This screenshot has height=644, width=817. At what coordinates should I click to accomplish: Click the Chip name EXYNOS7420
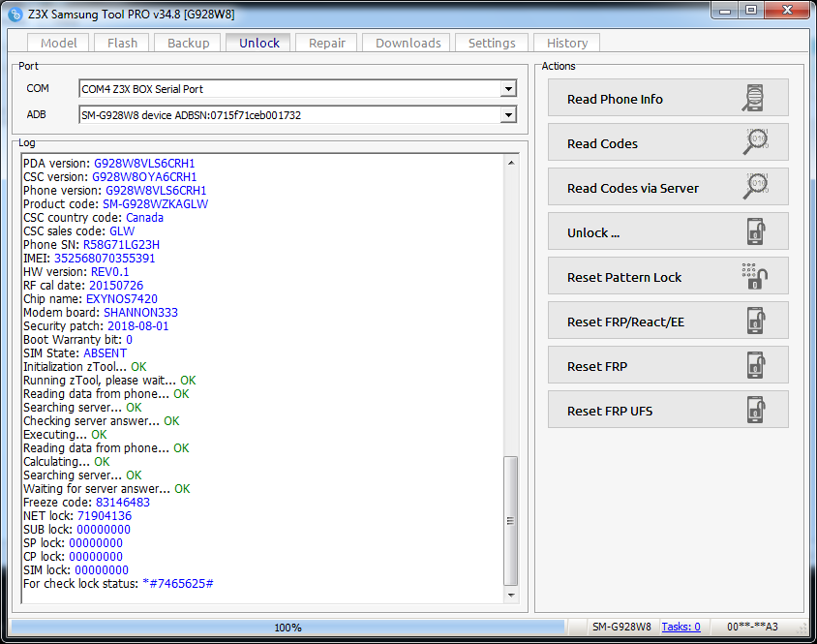(x=122, y=299)
